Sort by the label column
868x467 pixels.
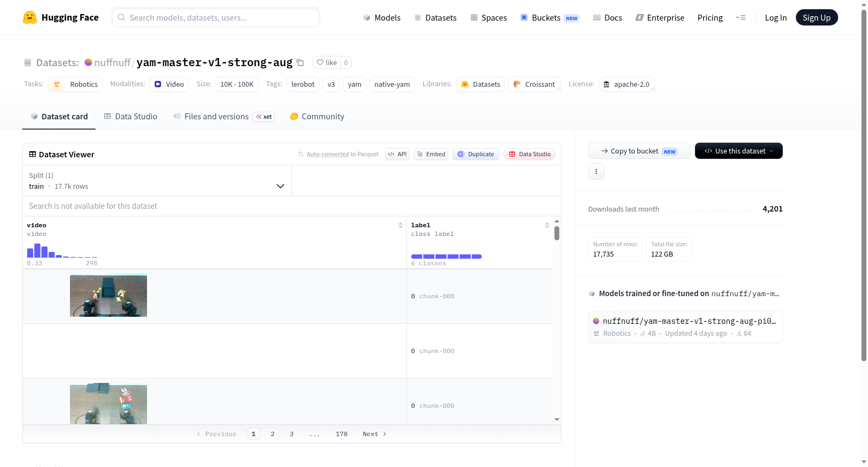pyautogui.click(x=547, y=225)
